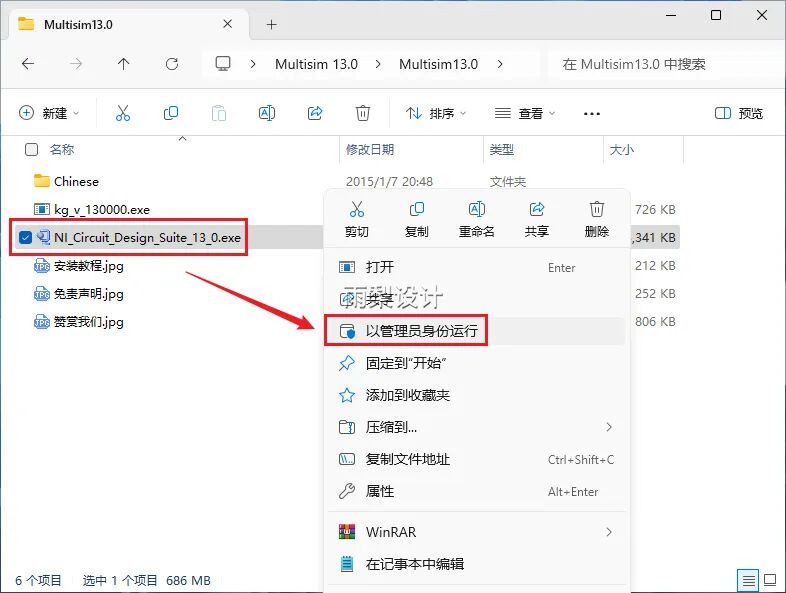The height and width of the screenshot is (593, 786).
Task: Select 属性 (Properties) in the context menu
Action: 476,491
